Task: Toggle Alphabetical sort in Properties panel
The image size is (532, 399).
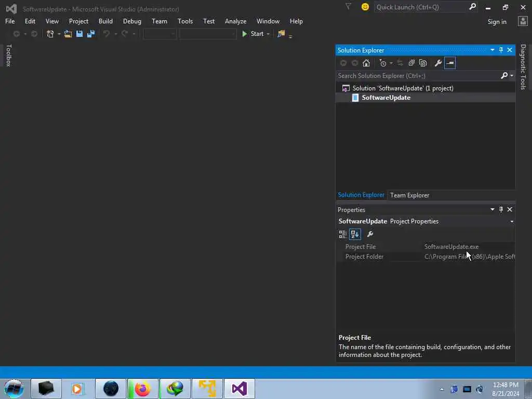Action: 355,234
